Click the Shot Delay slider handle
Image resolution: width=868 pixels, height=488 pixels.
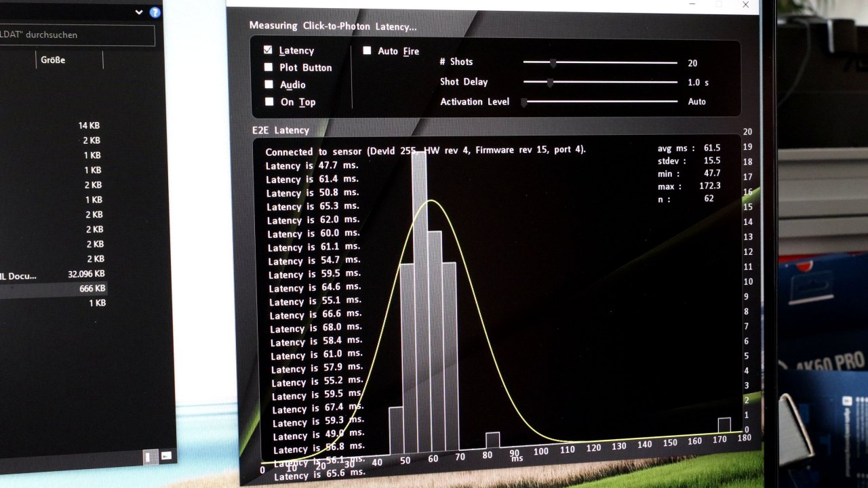pos(550,83)
